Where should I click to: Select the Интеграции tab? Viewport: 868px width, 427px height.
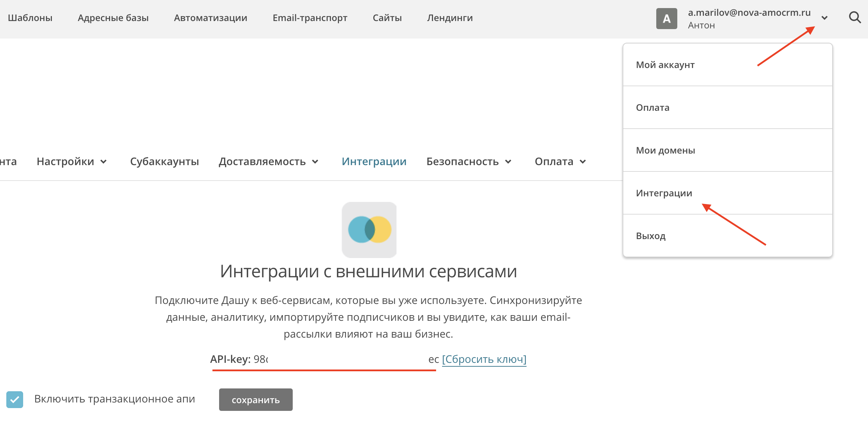point(374,162)
